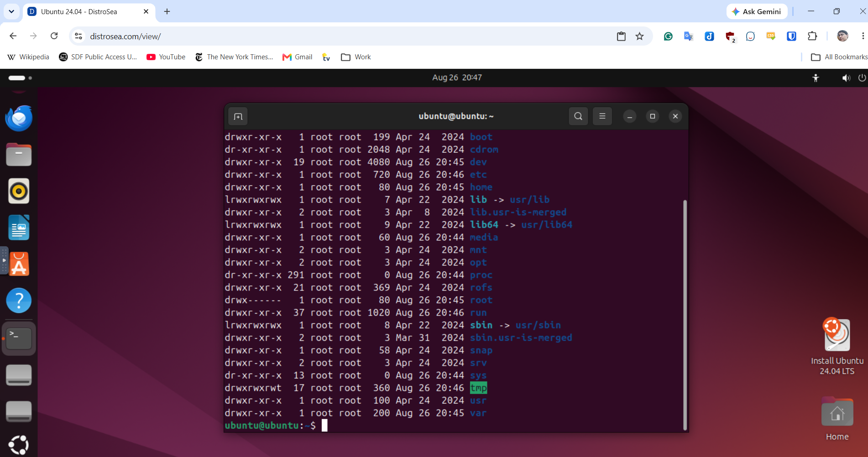
Task: Open the Chrome three-dot menu
Action: coord(863,36)
